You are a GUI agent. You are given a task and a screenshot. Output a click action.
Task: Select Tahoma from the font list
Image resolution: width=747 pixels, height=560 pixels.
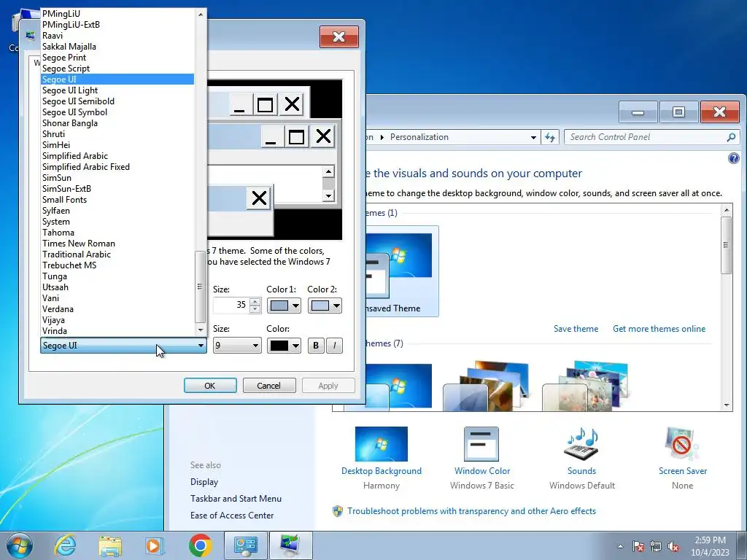pyautogui.click(x=117, y=233)
